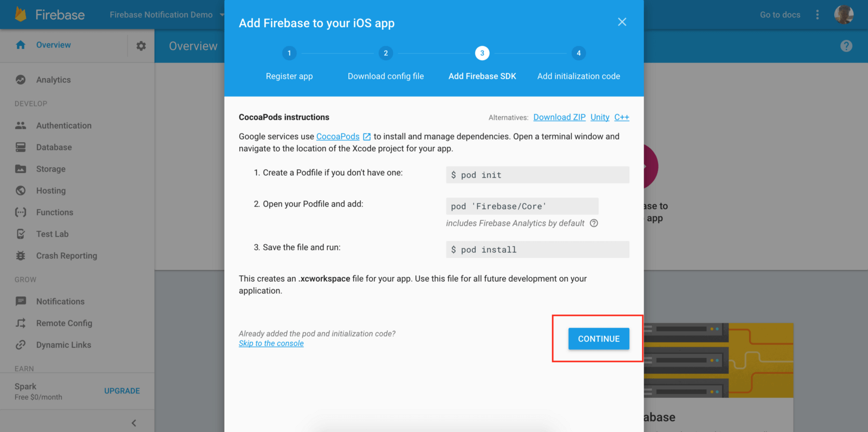Open the Firebase Notification Demo project dropdown
Screen dimensions: 868x432
point(167,15)
